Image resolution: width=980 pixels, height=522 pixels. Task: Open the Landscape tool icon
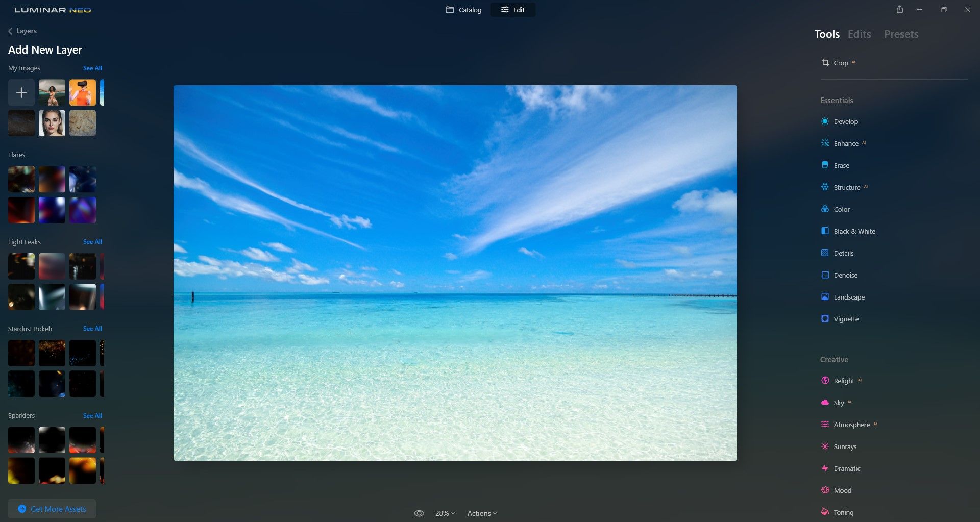pyautogui.click(x=825, y=297)
